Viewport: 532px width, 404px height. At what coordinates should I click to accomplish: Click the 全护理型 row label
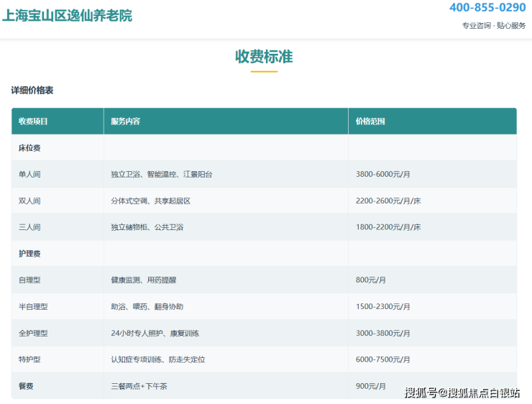tap(33, 334)
